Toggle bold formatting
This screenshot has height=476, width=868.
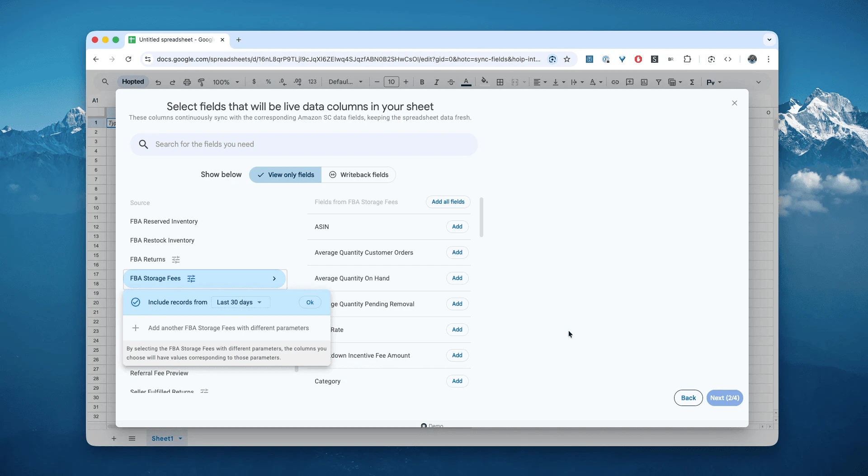click(x=422, y=82)
